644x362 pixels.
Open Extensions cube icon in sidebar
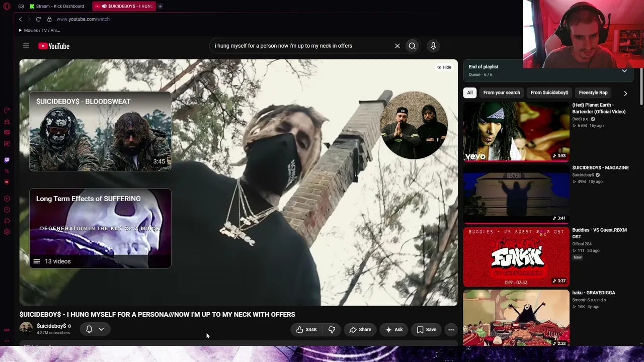coord(7,221)
